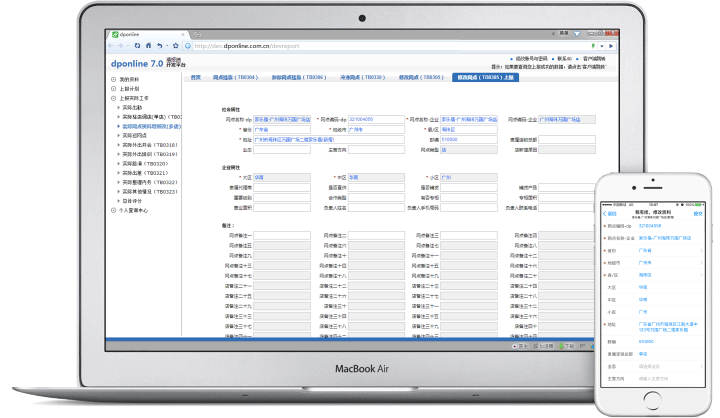Tap the submit button at phone top right
This screenshot has height=418, width=720.
tap(698, 214)
